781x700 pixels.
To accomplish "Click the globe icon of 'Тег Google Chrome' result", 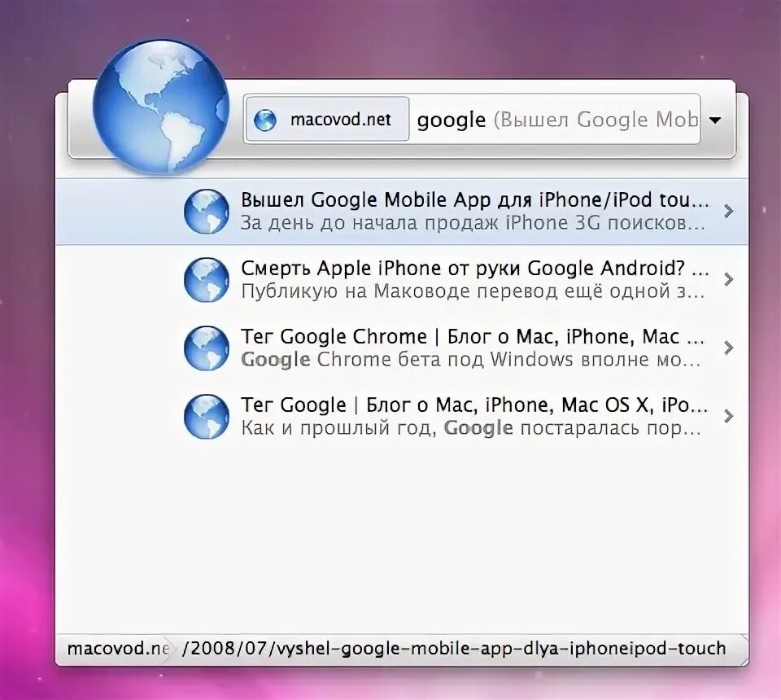I will 206,348.
